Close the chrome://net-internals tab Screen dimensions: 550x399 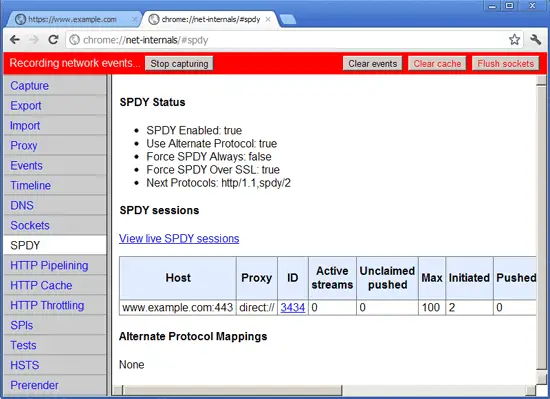point(268,20)
